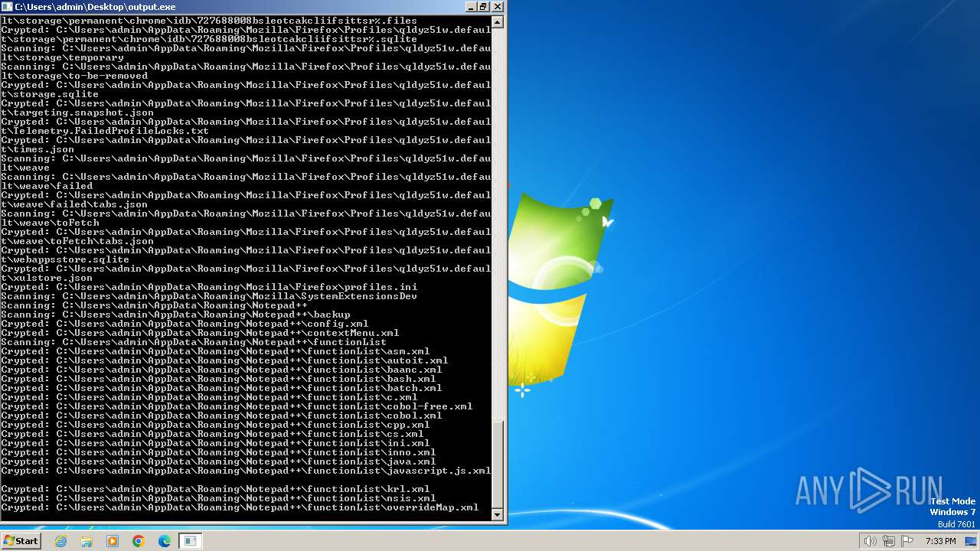Click the Crypted line for cpp.xml
980x551 pixels.
coord(215,425)
